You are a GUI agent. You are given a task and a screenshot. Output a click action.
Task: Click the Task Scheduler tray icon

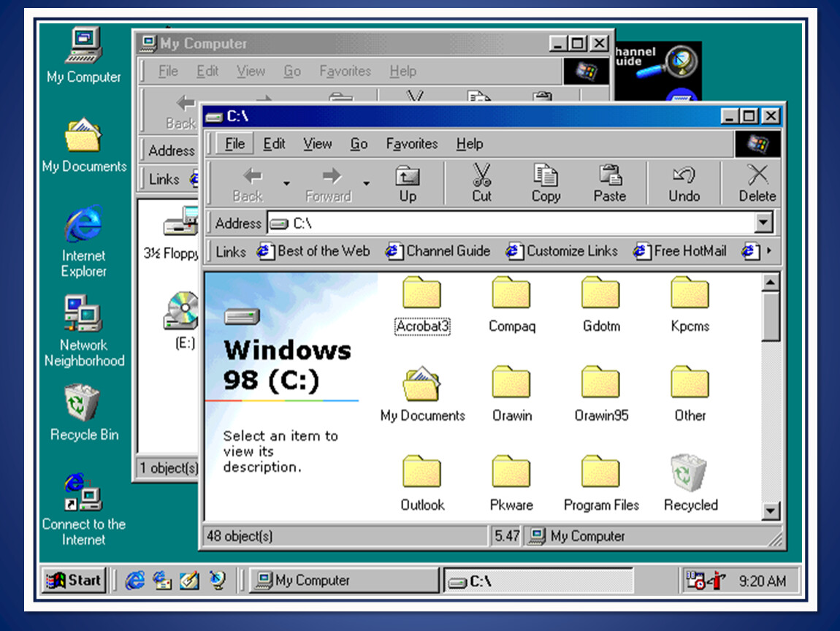pos(696,580)
